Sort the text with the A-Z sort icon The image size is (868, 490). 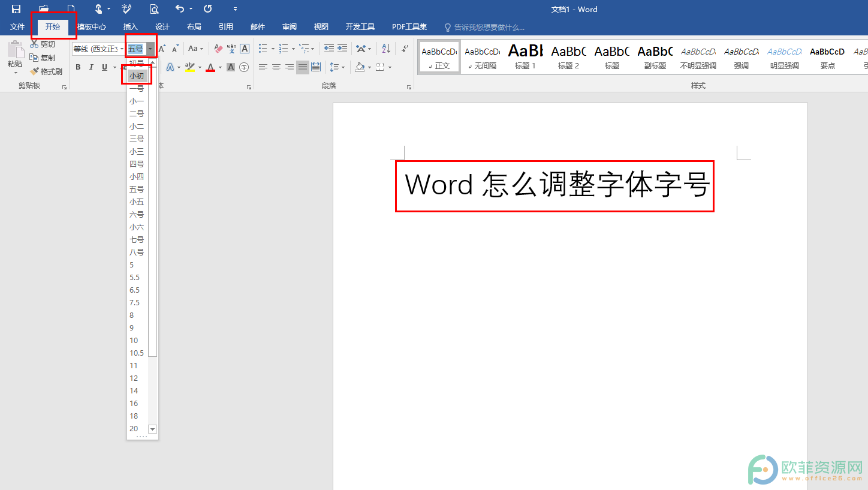click(386, 49)
